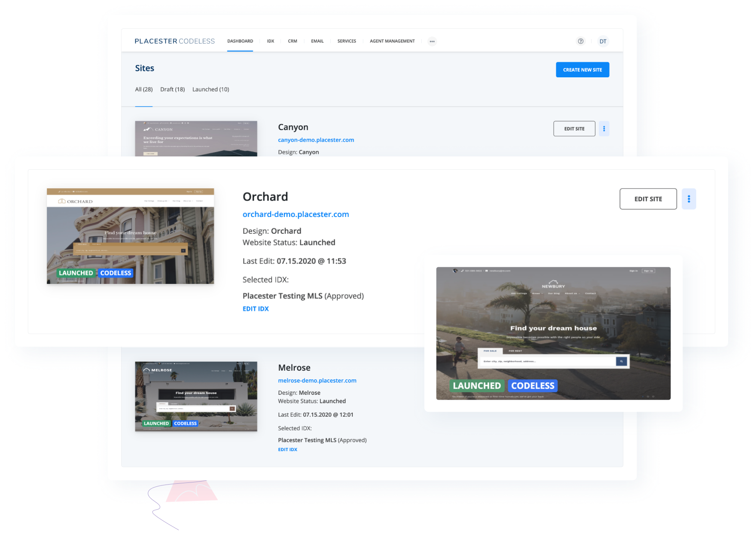Image resolution: width=756 pixels, height=537 pixels.
Task: Click the Placester Codeless logo
Action: pyautogui.click(x=174, y=41)
